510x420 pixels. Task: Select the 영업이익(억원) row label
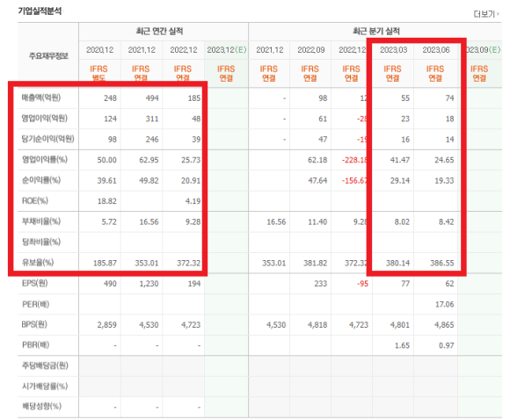(x=45, y=119)
